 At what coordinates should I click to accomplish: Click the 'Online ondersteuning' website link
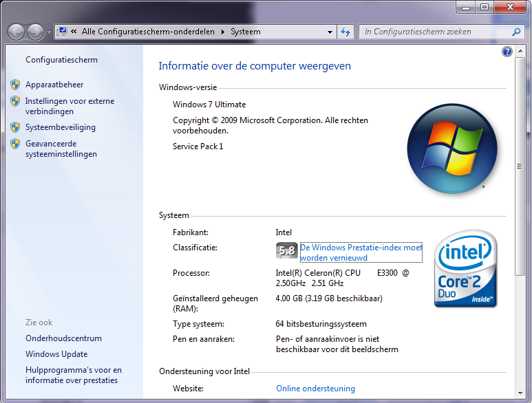(315, 389)
